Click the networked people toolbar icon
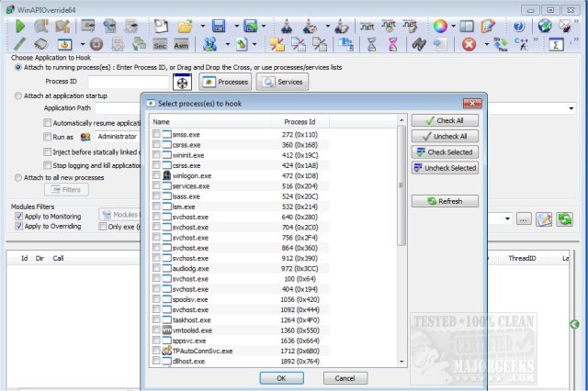 click(x=210, y=45)
